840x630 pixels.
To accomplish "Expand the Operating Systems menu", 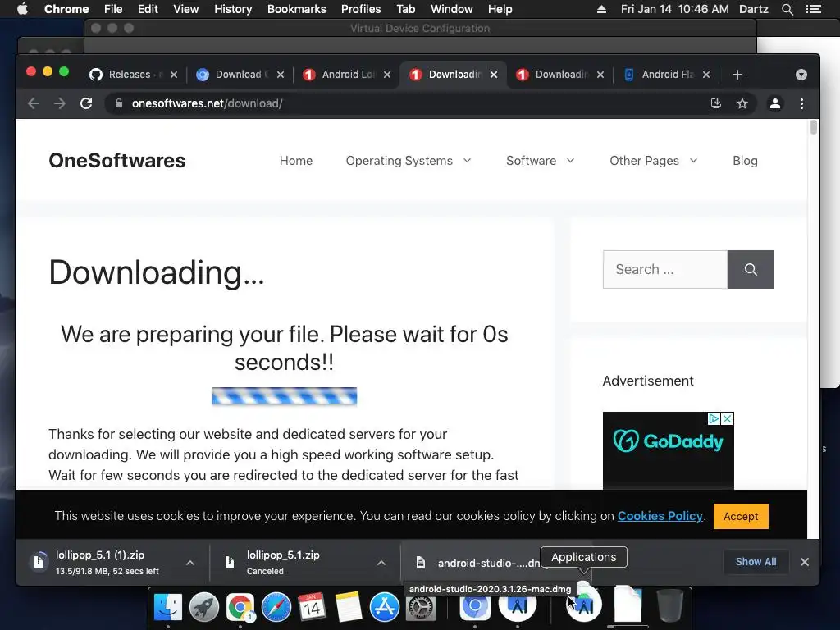I will 409,161.
